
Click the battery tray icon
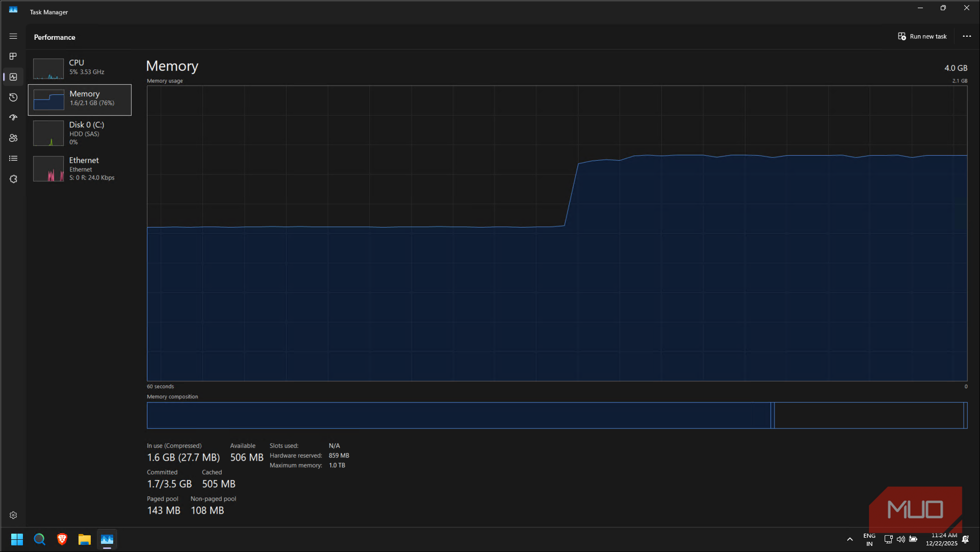(913, 539)
